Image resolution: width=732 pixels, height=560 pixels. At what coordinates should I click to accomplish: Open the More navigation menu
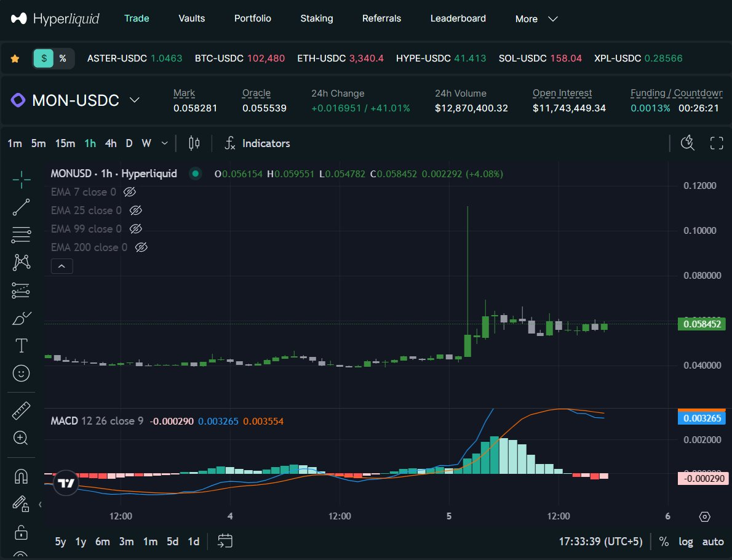click(535, 18)
